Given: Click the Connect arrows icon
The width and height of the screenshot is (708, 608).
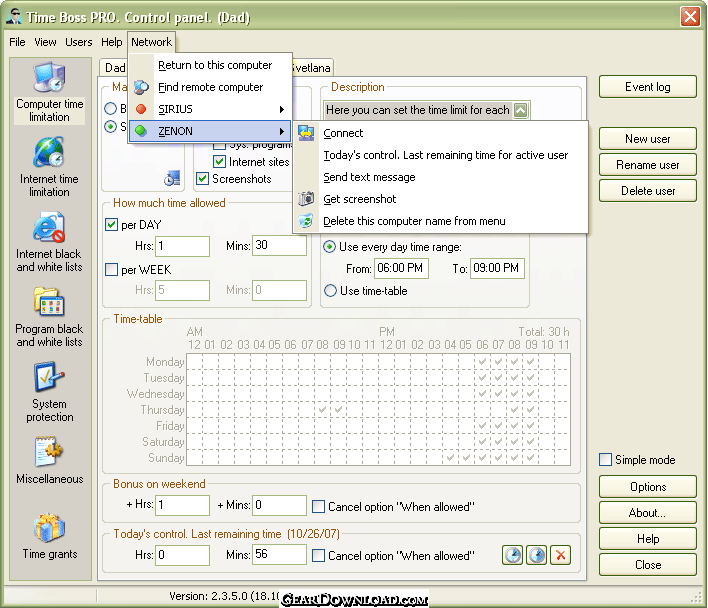Looking at the screenshot, I should 306,133.
